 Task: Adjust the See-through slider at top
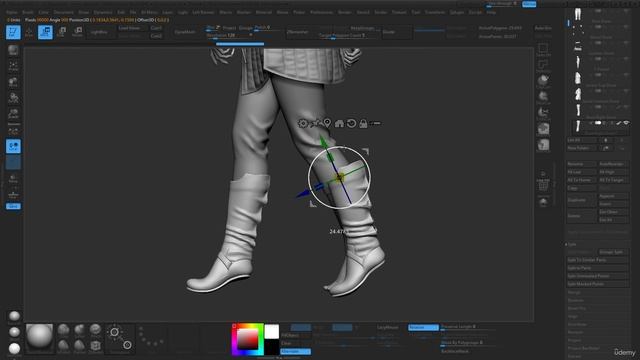tap(503, 4)
